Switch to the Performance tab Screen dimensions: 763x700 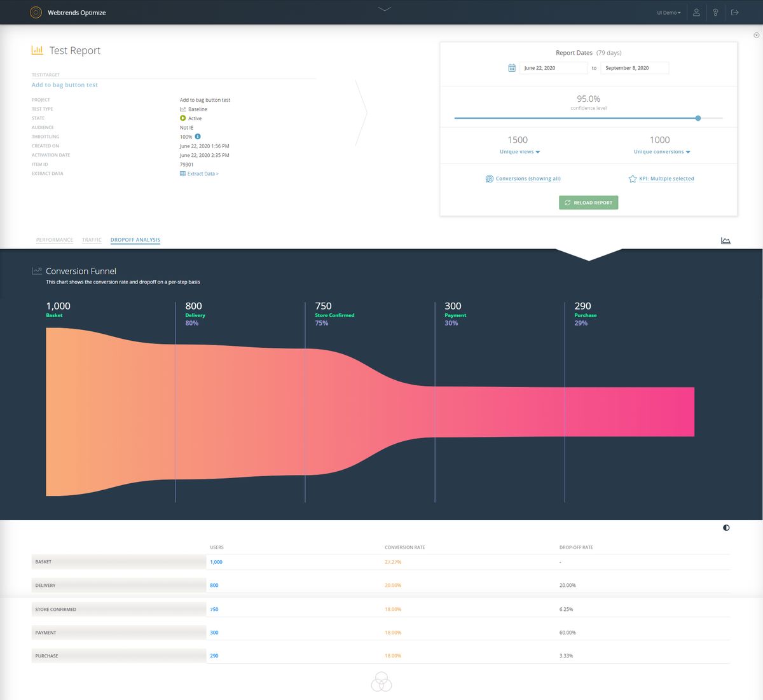click(x=54, y=240)
